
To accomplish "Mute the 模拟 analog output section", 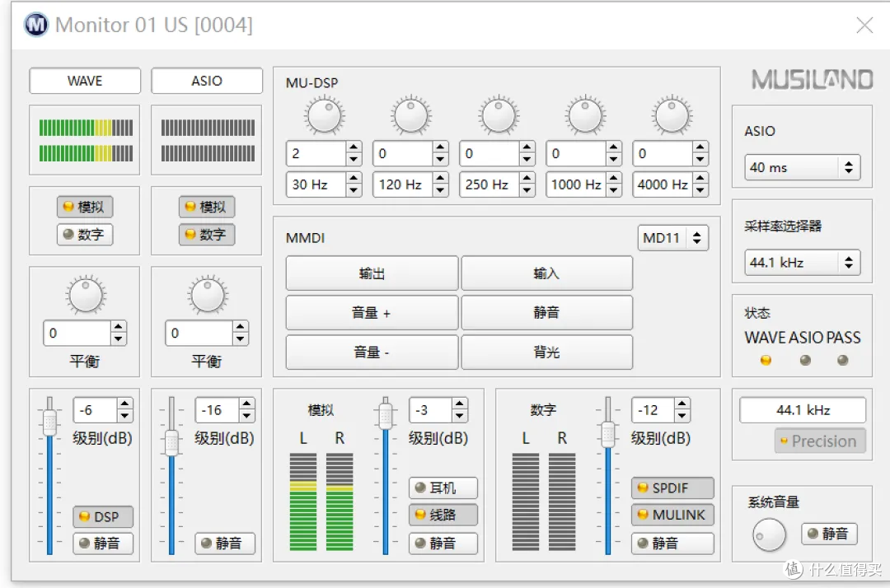I will [443, 544].
